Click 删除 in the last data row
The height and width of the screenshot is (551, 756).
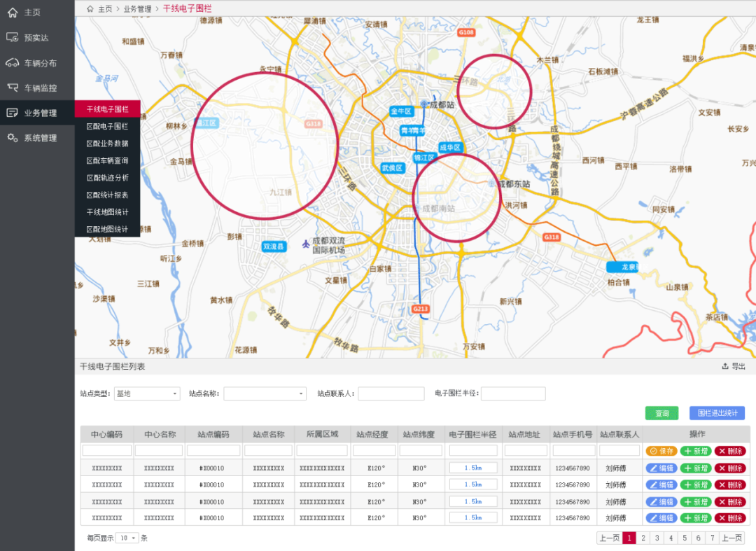[730, 518]
